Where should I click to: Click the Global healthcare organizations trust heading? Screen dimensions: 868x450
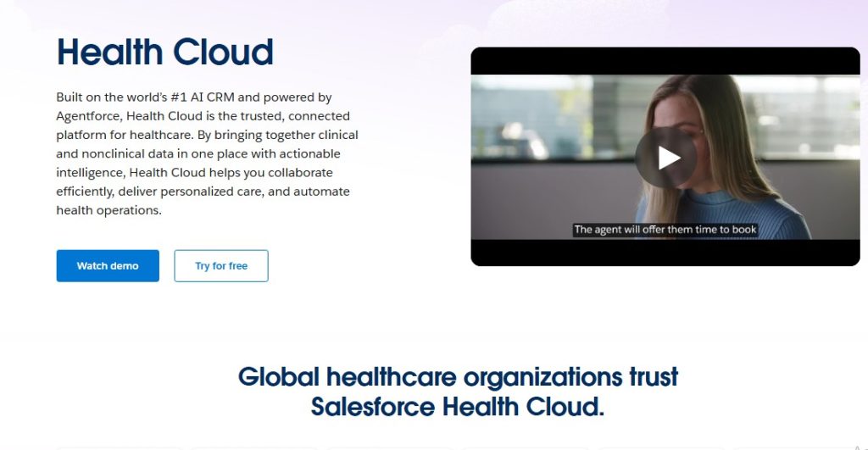click(458, 392)
